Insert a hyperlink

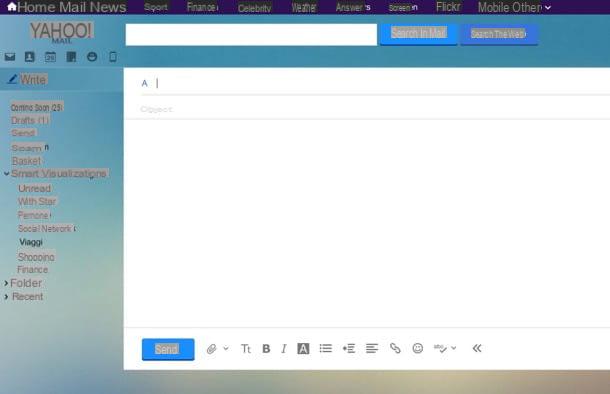(395, 348)
